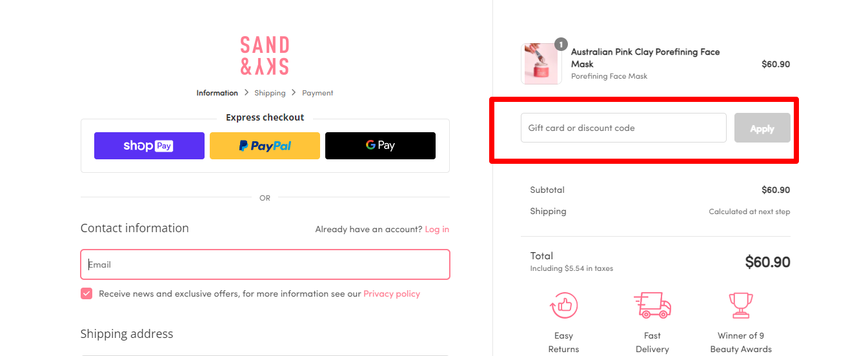Go to Information breadcrumb step
This screenshot has width=868, height=356.
[x=217, y=93]
